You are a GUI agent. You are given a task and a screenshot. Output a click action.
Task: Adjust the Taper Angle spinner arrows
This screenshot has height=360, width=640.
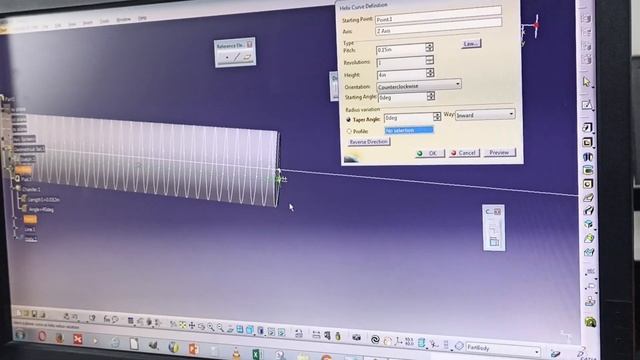click(437, 116)
